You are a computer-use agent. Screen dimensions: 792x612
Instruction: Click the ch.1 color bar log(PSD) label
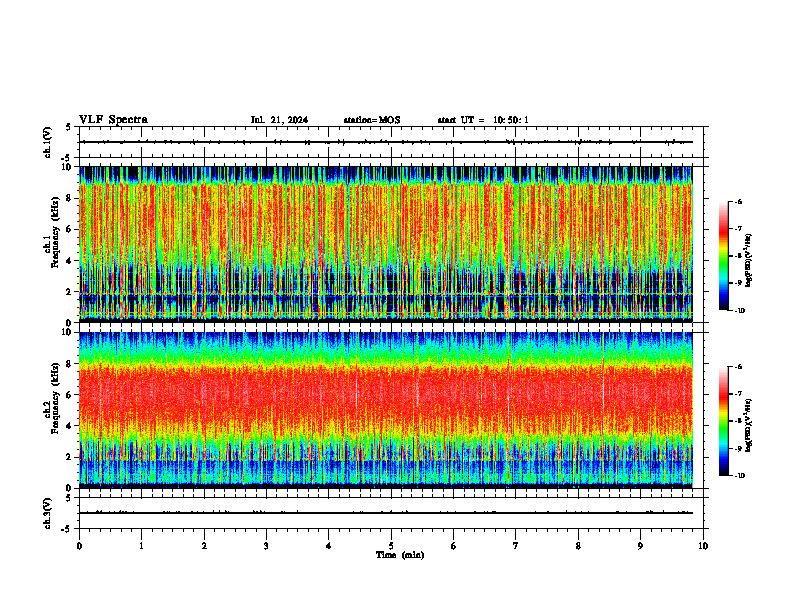pyautogui.click(x=749, y=261)
